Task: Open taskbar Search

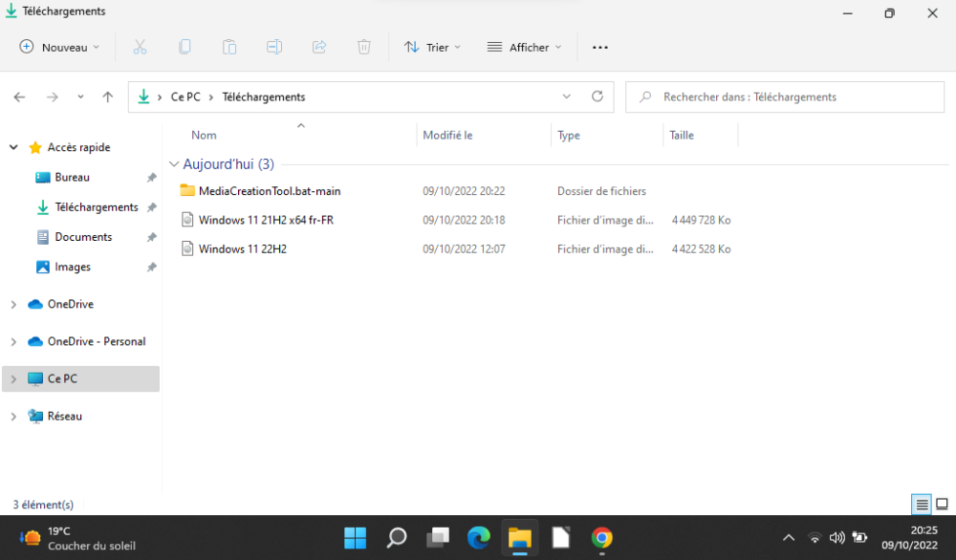Action: tap(397, 537)
